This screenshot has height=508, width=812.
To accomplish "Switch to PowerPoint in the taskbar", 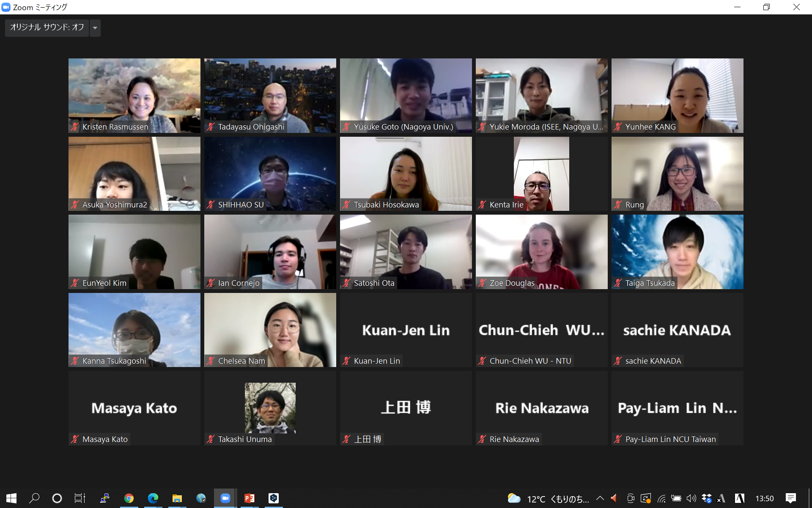I will [249, 498].
